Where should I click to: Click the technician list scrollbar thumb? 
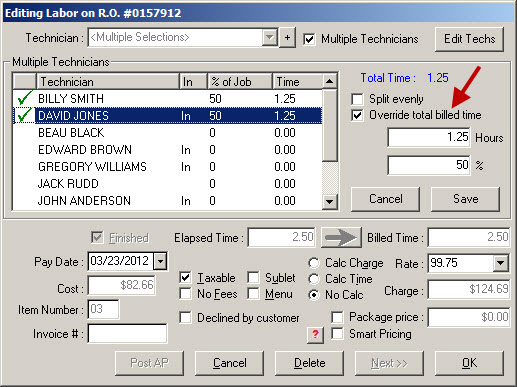330,125
